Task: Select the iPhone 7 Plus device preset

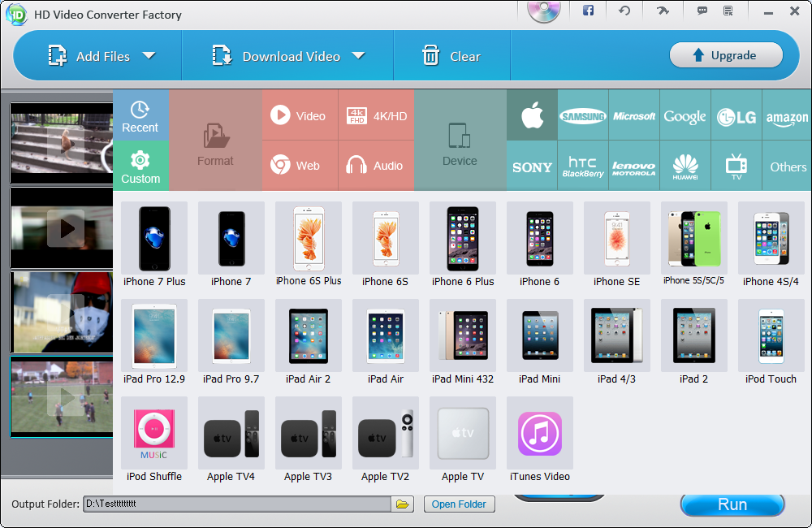Action: pyautogui.click(x=154, y=245)
